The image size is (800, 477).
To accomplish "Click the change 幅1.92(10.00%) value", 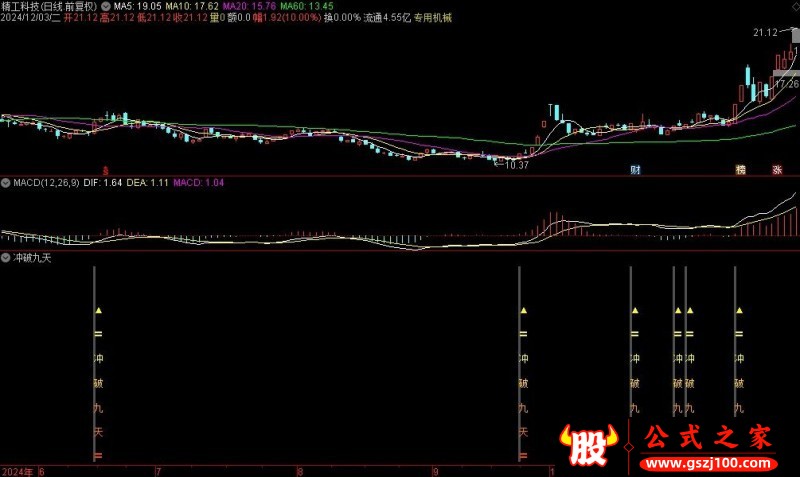I will 287,18.
